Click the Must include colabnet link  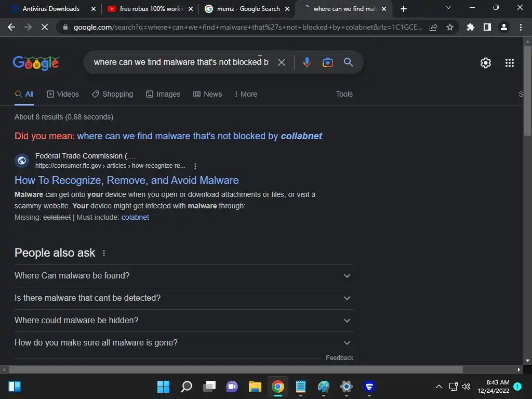(x=135, y=217)
